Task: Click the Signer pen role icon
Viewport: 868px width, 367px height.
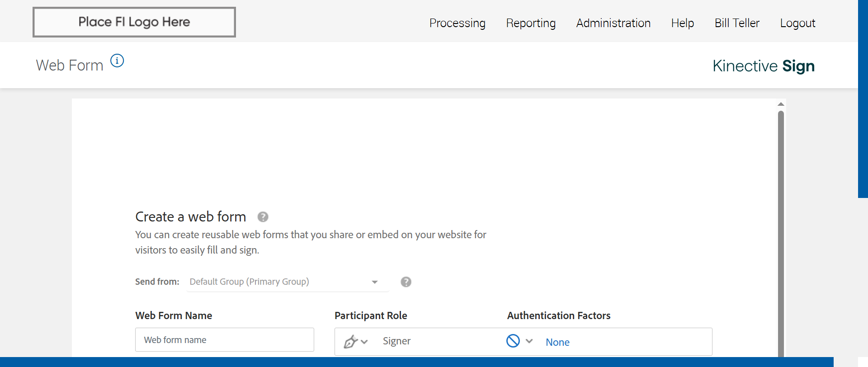Action: point(350,342)
